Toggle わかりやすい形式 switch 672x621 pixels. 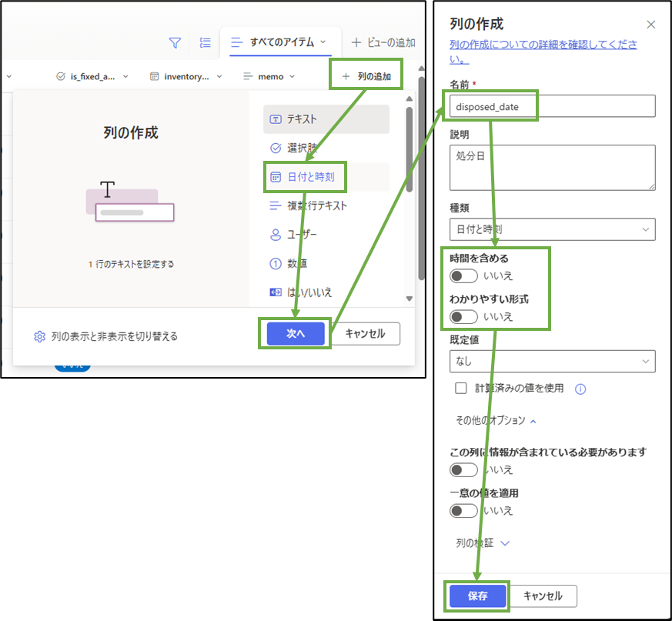[x=463, y=317]
